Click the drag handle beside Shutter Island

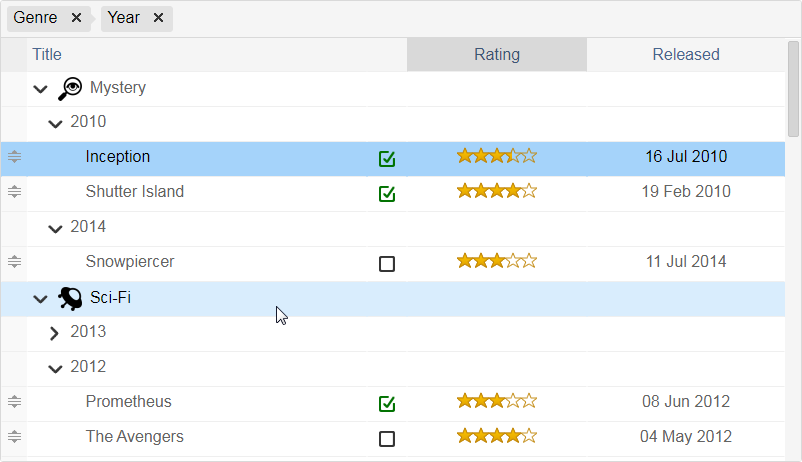tap(14, 191)
